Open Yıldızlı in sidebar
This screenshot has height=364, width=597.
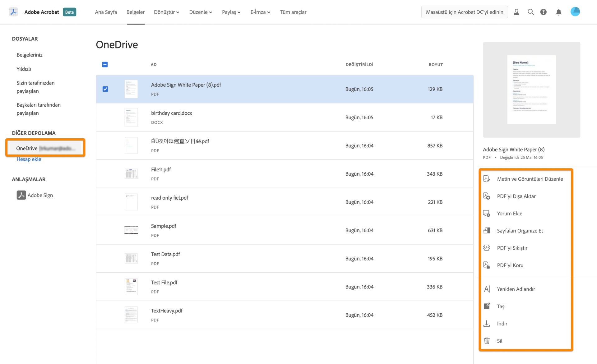tap(24, 69)
